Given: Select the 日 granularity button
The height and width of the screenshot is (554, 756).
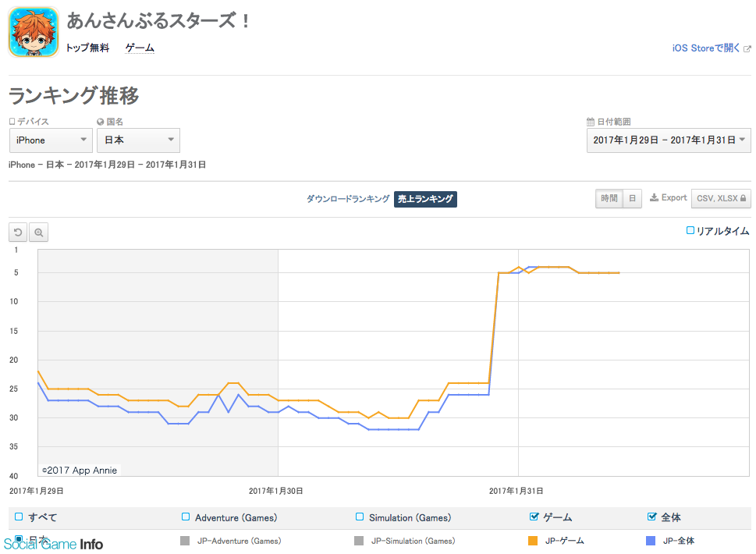Looking at the screenshot, I should 632,199.
